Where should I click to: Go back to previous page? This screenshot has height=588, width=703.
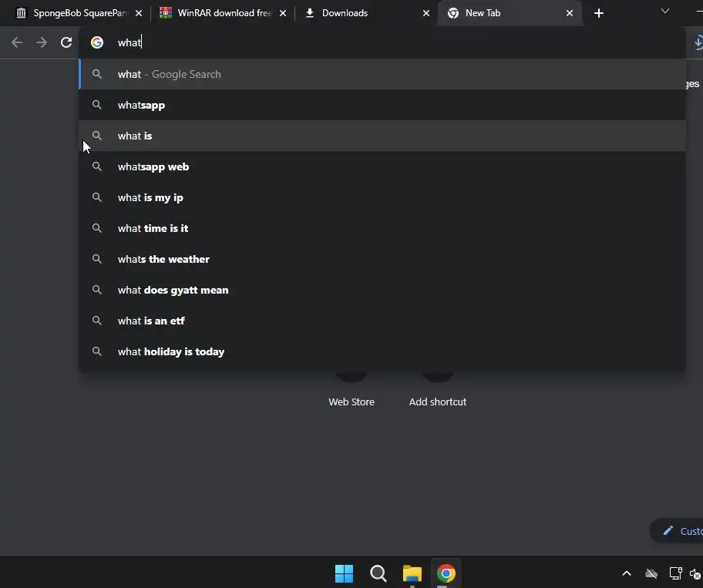(17, 42)
